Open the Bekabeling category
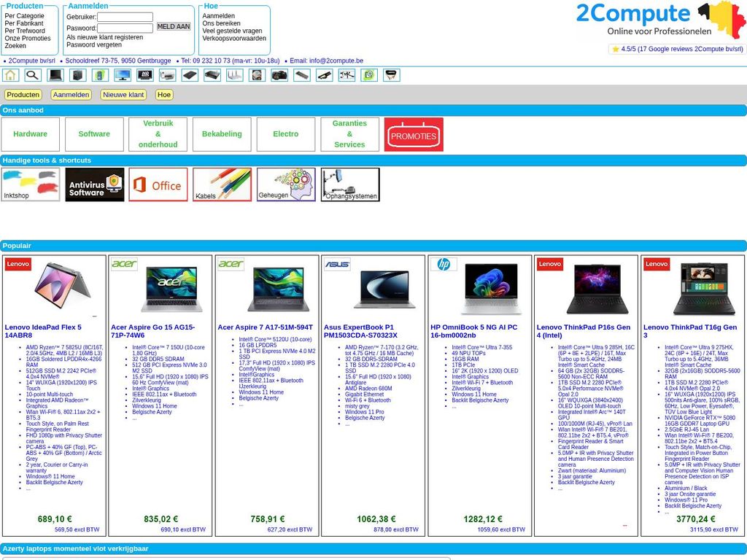Screen dimensions: 747x560 pos(222,134)
